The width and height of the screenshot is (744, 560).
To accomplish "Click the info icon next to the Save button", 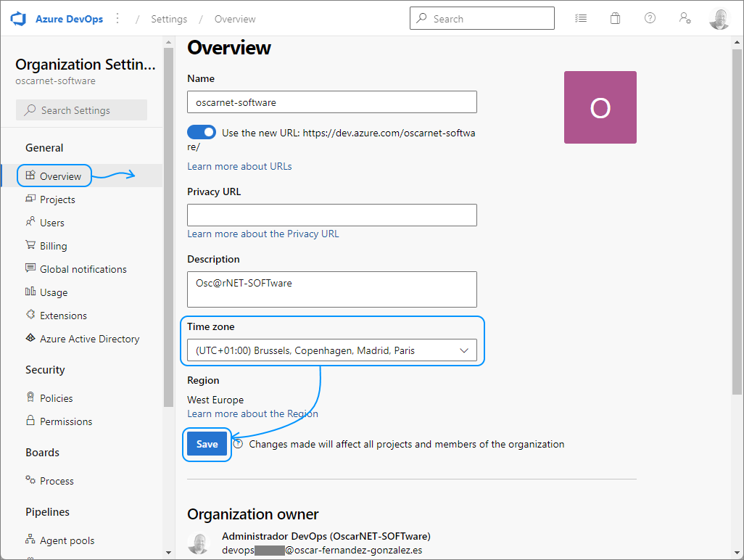I will (x=238, y=444).
